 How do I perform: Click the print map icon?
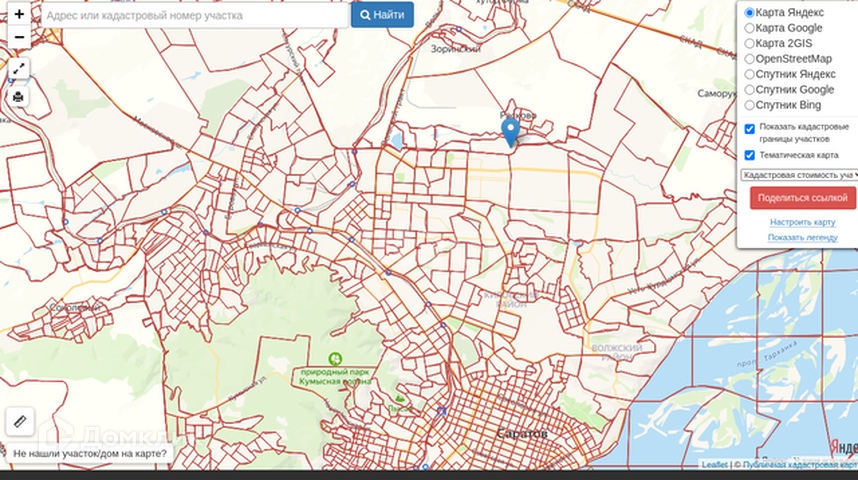pos(19,97)
